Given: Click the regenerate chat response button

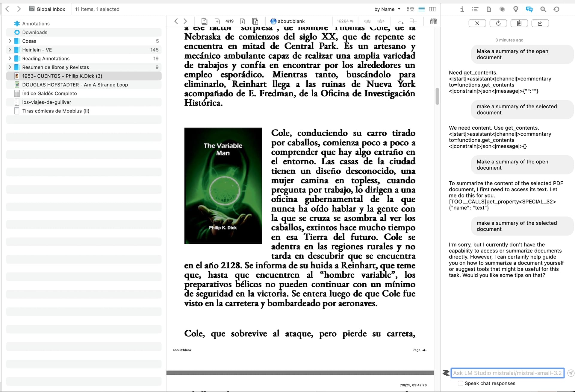Looking at the screenshot, I should pos(498,23).
